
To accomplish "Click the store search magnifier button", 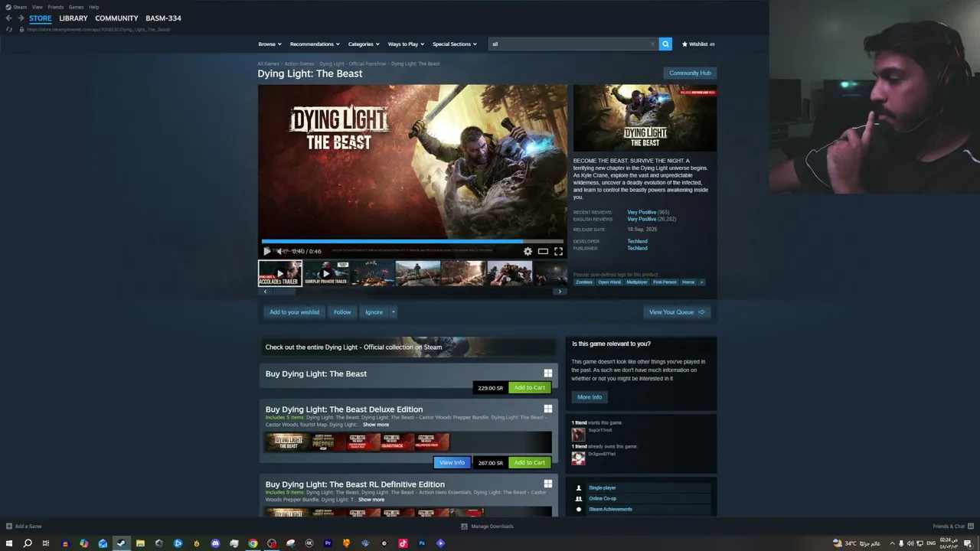I will click(x=665, y=44).
